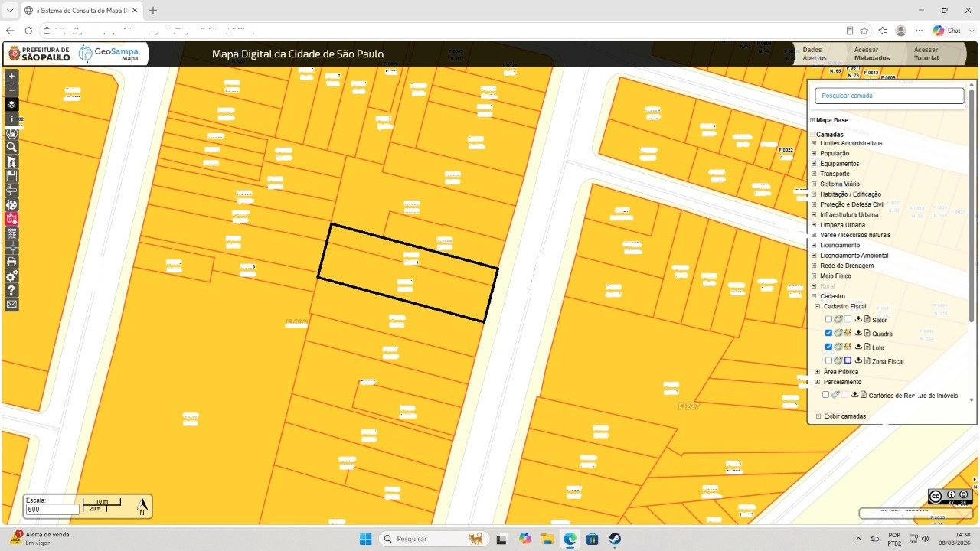Viewport: 980px width, 551px height.
Task: Click the floppy disk save tool
Action: coord(11,176)
